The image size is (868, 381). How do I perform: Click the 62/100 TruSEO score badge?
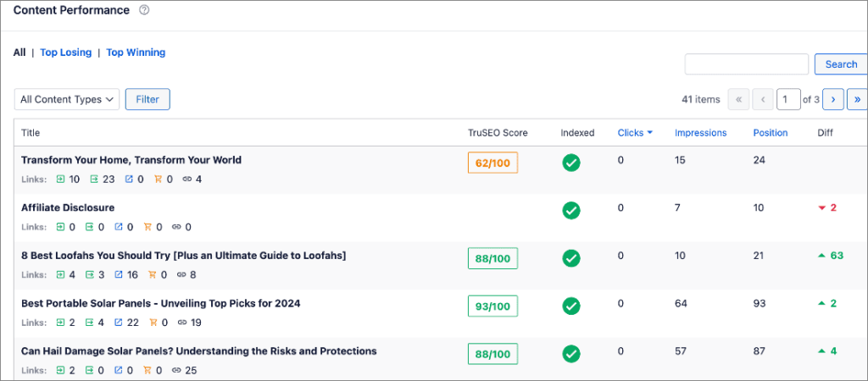coord(492,163)
